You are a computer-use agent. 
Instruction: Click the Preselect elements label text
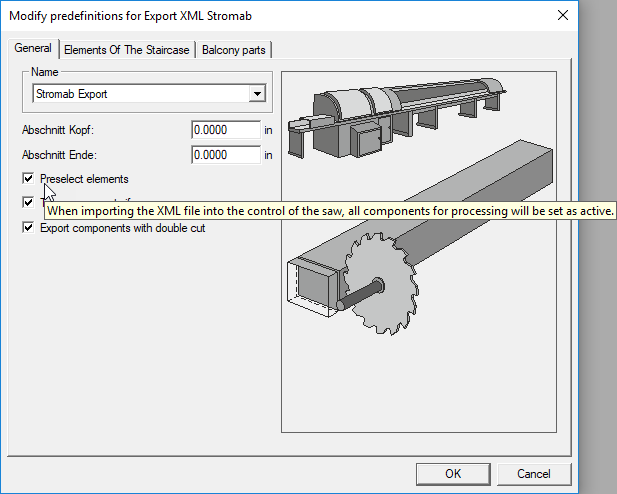(x=84, y=179)
